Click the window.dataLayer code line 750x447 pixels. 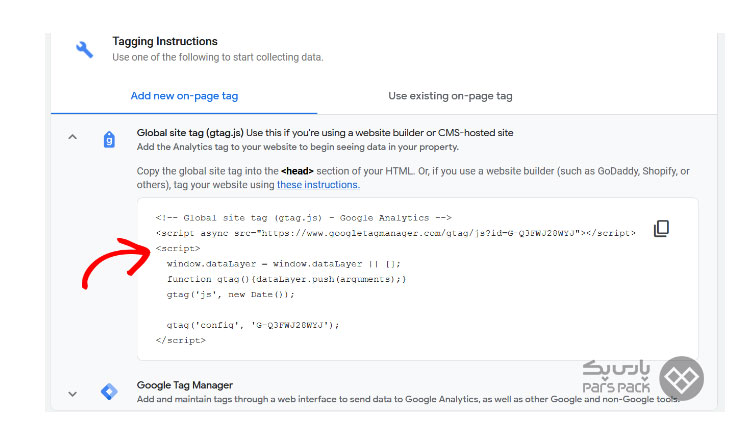284,264
